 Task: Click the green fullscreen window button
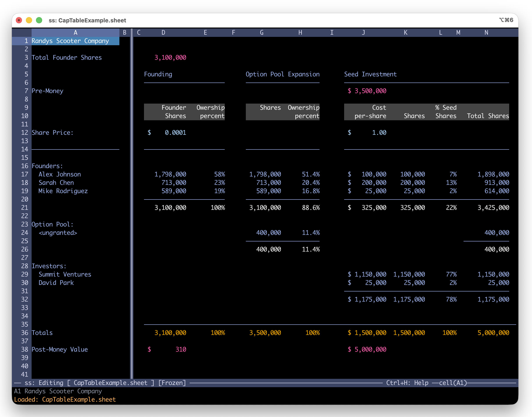point(39,20)
